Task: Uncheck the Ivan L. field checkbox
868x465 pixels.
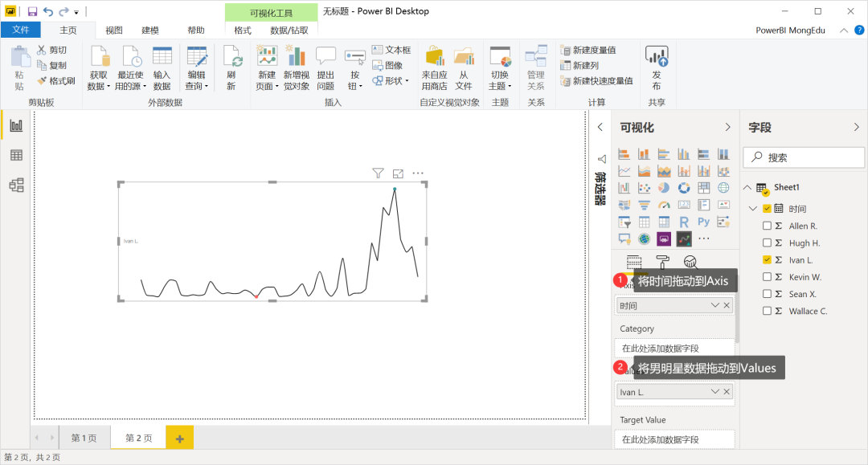Action: pos(767,260)
